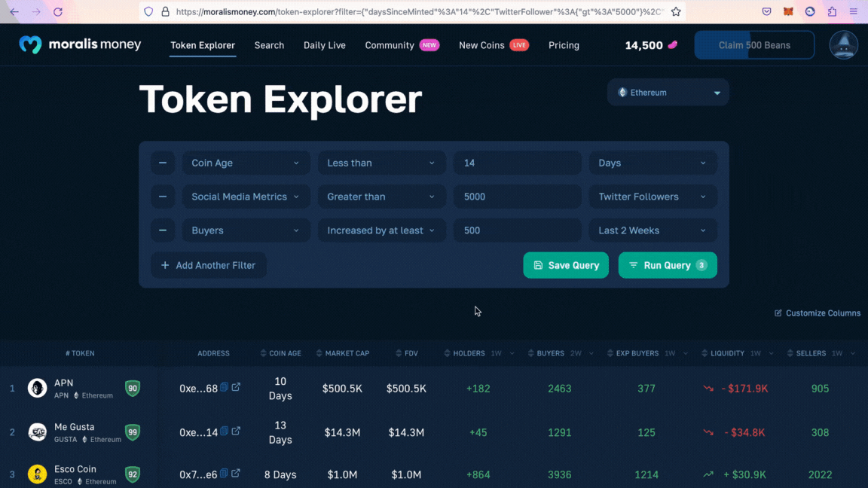Change the Buyers 2W timeframe selector
The width and height of the screenshot is (868, 488).
[x=582, y=353]
